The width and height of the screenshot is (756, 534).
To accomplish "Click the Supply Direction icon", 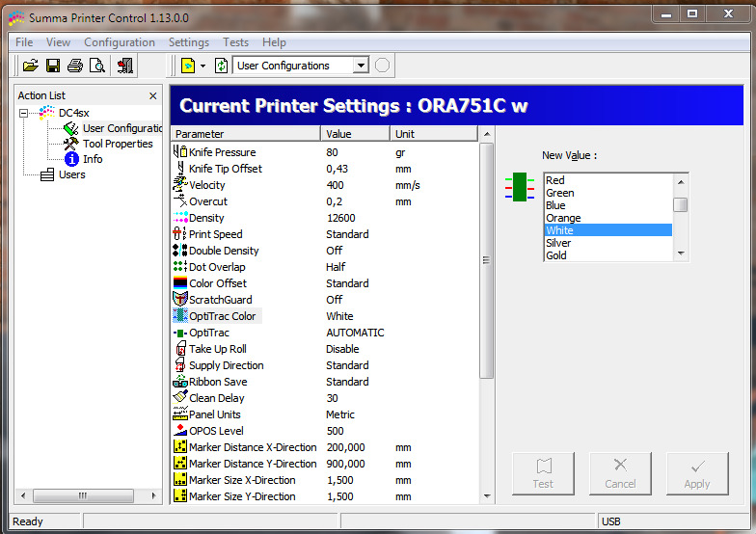I will tap(179, 364).
